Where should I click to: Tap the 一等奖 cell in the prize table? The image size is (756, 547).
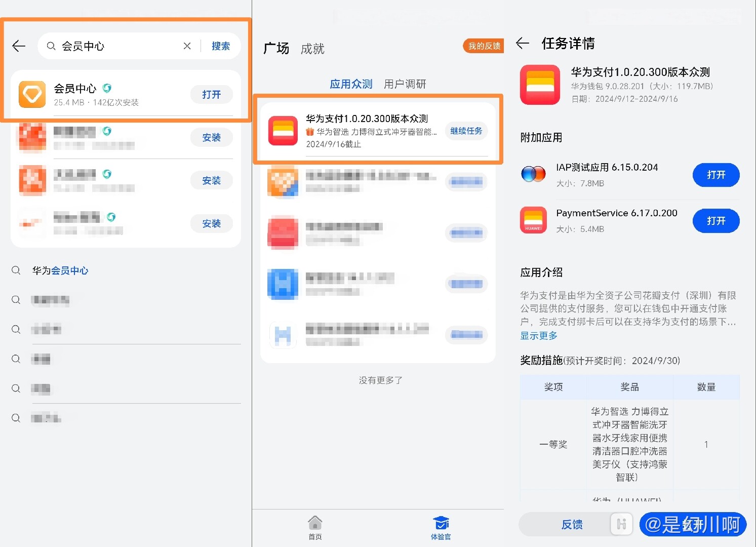[553, 444]
